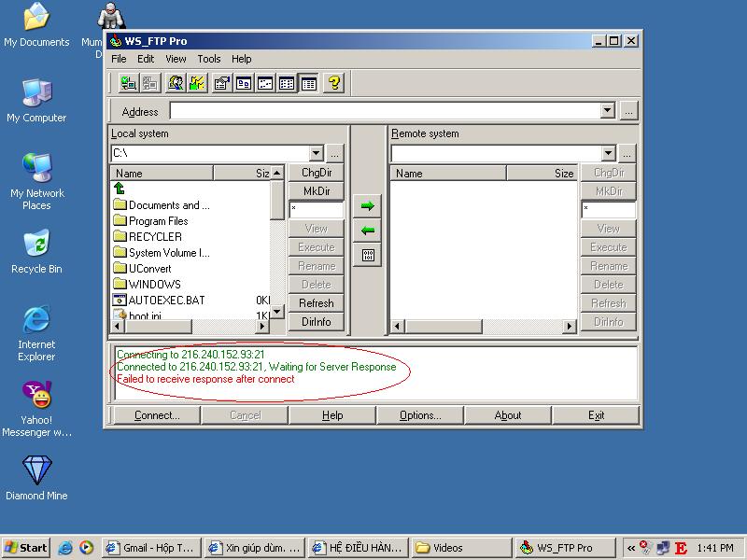Click the local MkDir button
Image resolution: width=747 pixels, height=560 pixels.
317,191
